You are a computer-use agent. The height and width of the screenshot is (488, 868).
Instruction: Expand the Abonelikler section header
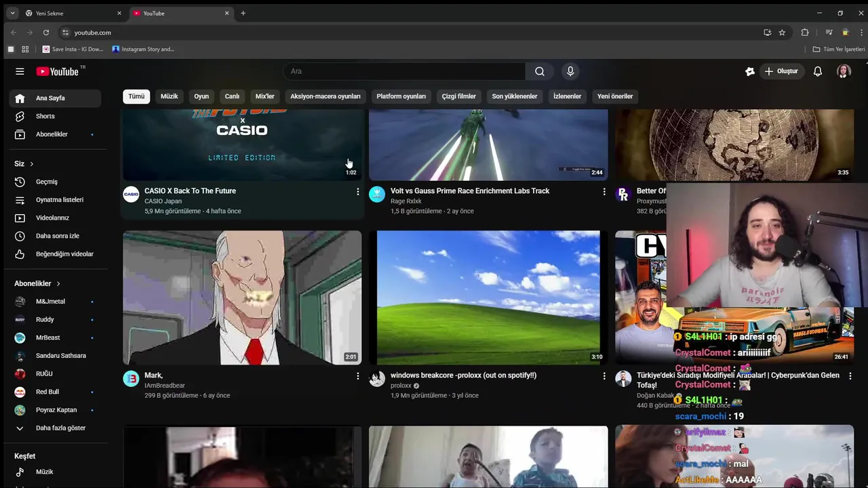point(38,283)
